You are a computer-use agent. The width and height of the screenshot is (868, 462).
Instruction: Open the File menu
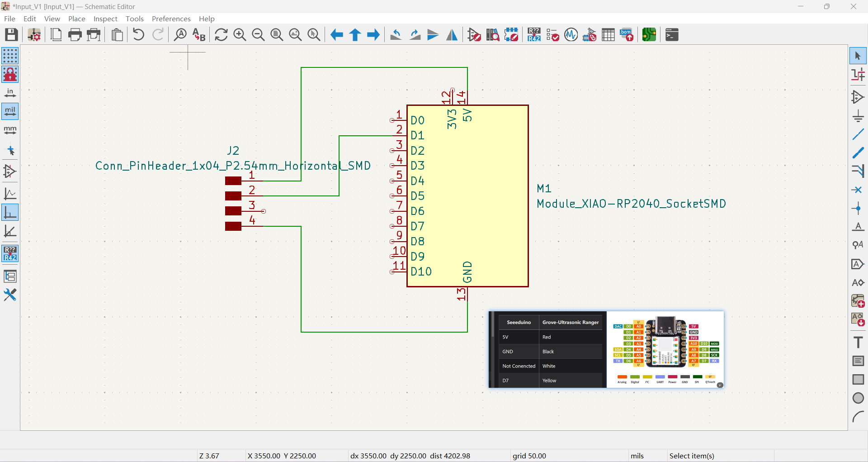click(9, 19)
